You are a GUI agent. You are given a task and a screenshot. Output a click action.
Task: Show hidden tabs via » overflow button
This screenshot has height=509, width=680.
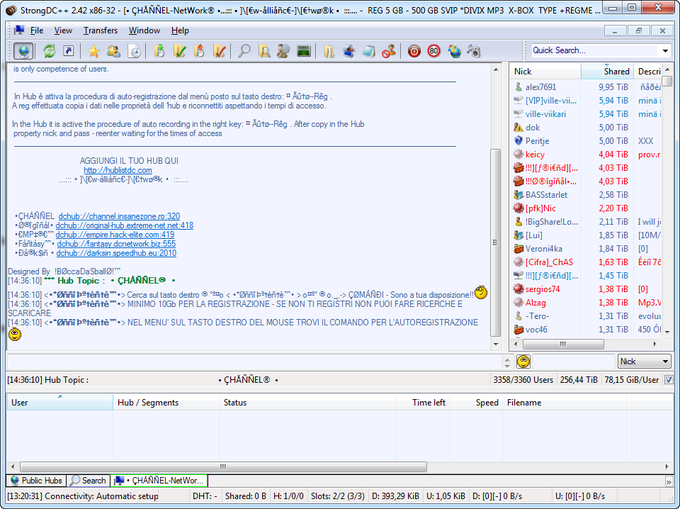(x=668, y=481)
